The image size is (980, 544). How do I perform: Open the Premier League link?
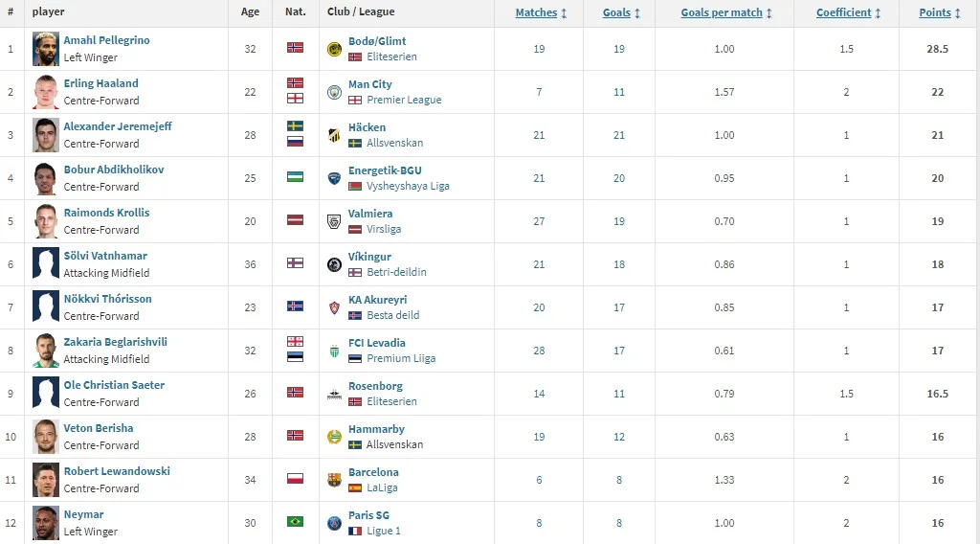click(404, 100)
